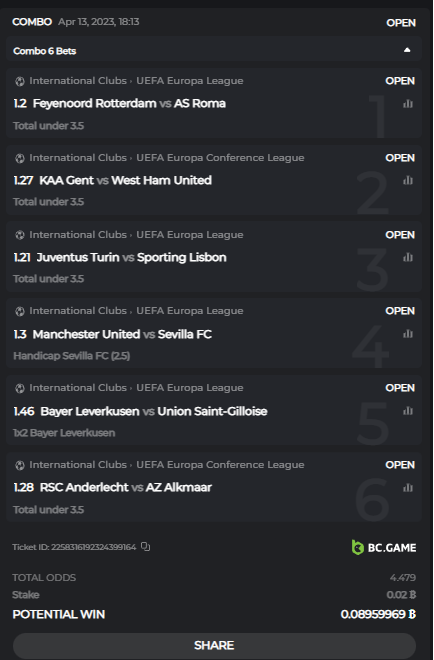Copy the Ticket ID
The height and width of the screenshot is (660, 434).
(x=146, y=547)
